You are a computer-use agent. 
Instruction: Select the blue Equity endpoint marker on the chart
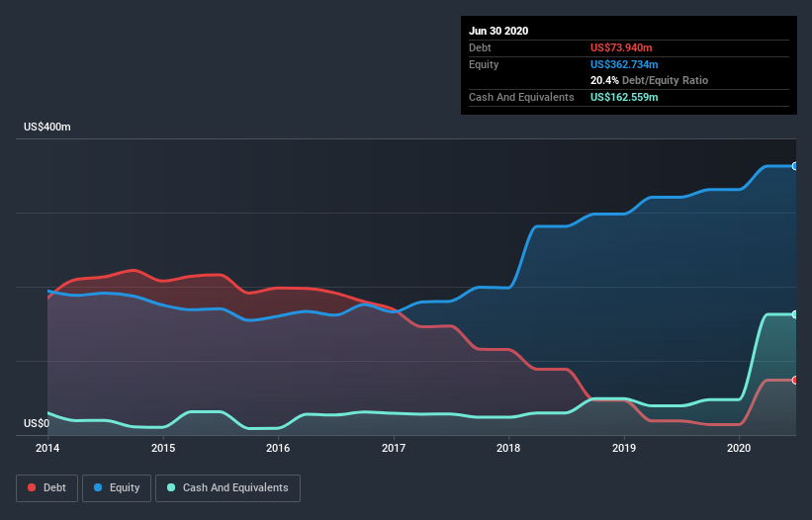[x=794, y=166]
